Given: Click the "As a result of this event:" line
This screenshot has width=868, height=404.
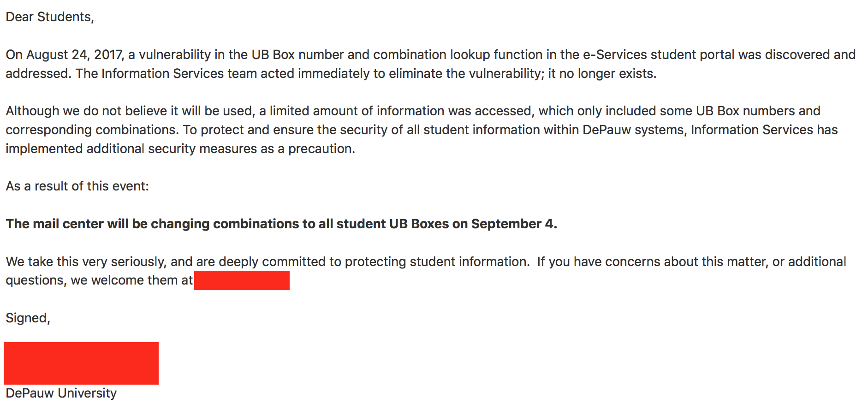Looking at the screenshot, I should point(77,186).
